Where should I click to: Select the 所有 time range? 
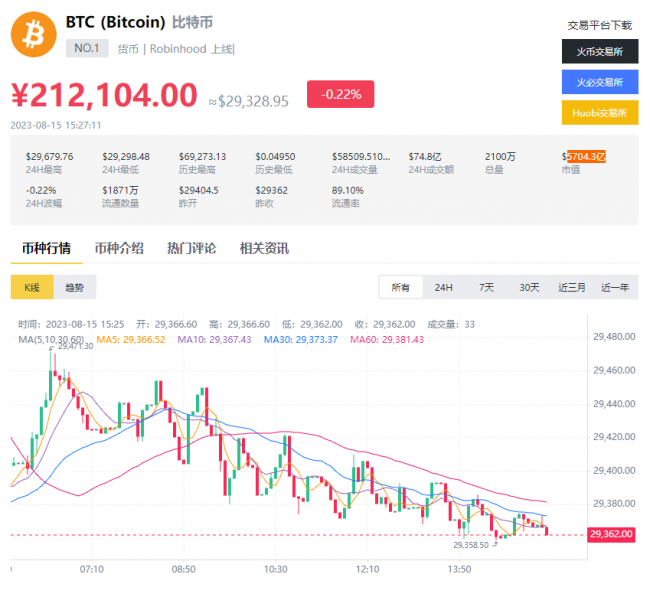pos(401,287)
